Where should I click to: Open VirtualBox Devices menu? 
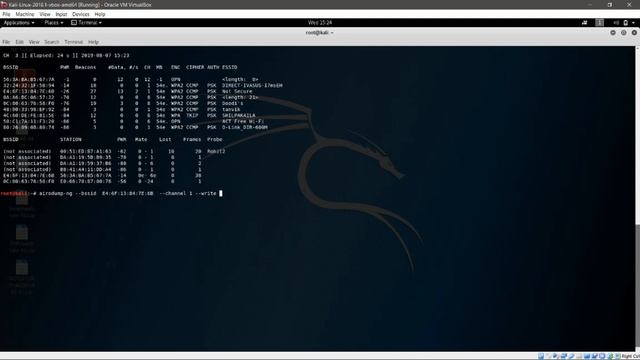tap(80, 14)
